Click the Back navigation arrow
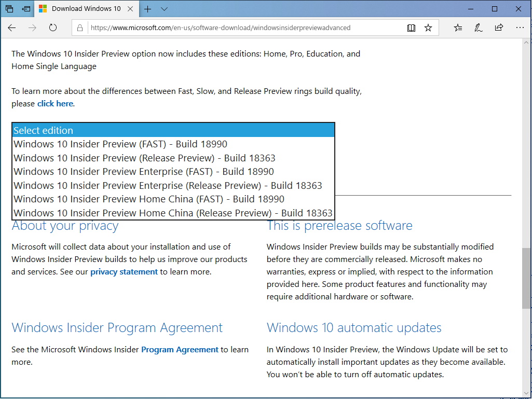532x399 pixels. pos(11,28)
